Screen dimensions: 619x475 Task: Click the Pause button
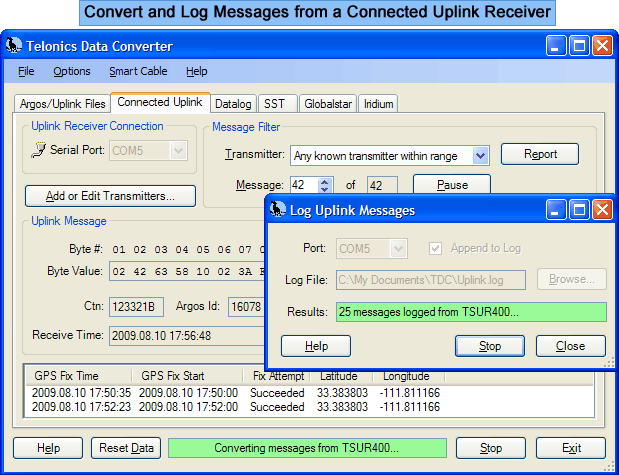click(452, 184)
